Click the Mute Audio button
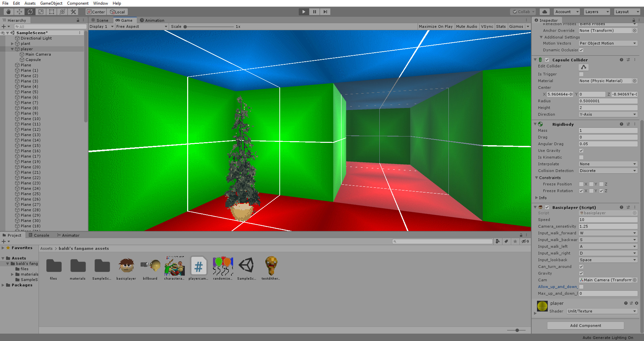This screenshot has height=341, width=644. point(467,26)
